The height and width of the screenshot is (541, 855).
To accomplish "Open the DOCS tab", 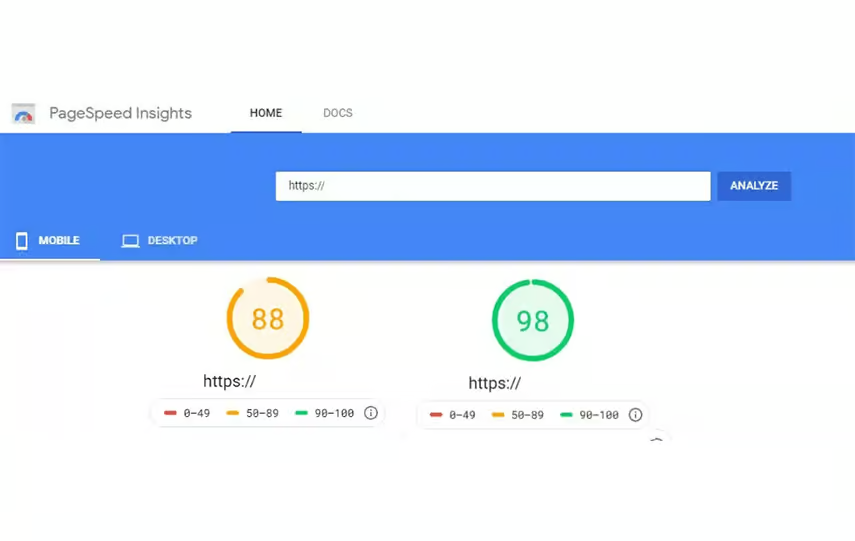I will (338, 113).
